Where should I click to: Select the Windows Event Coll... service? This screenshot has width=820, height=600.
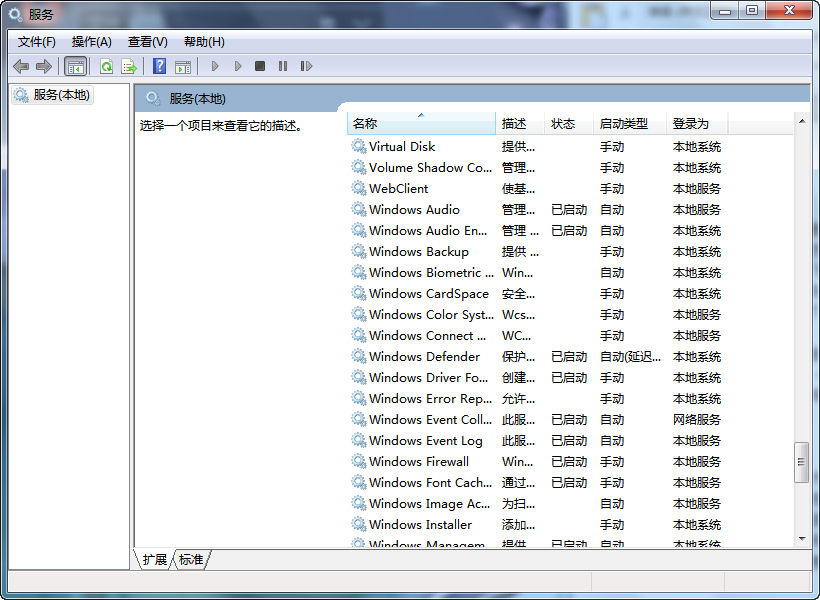pyautogui.click(x=430, y=419)
